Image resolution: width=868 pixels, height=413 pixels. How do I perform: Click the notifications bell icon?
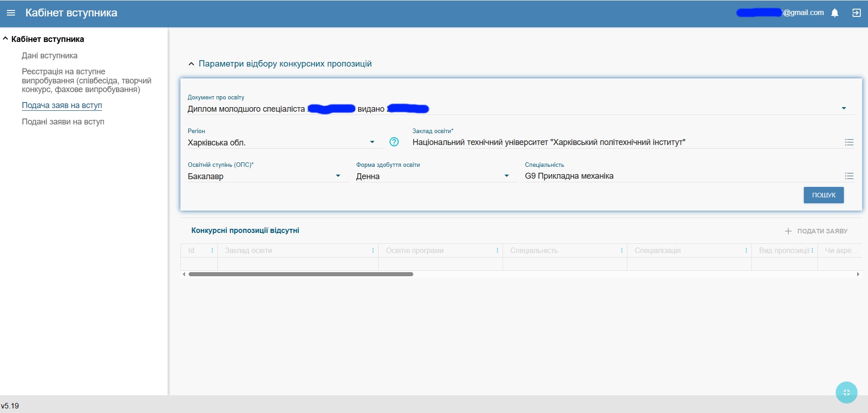point(835,13)
